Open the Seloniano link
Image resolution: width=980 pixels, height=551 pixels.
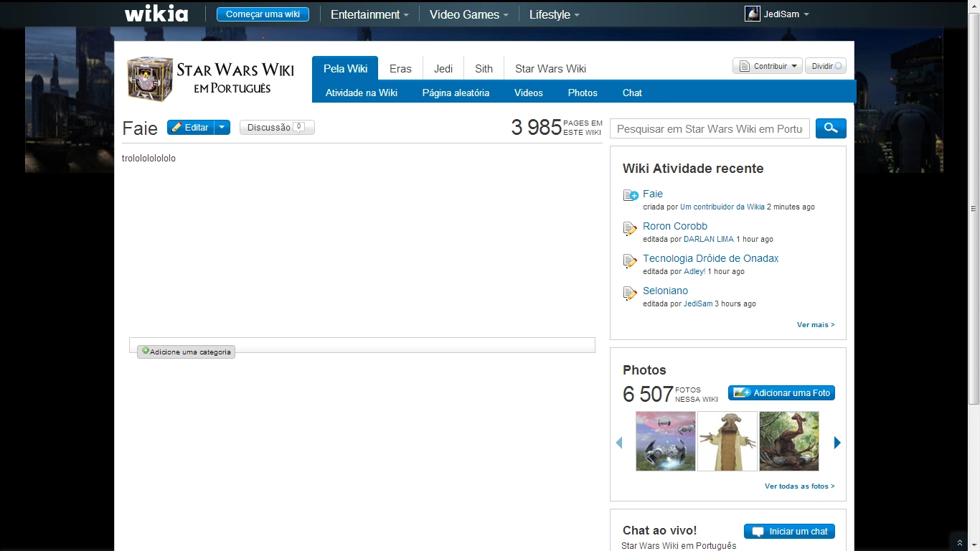pos(665,291)
